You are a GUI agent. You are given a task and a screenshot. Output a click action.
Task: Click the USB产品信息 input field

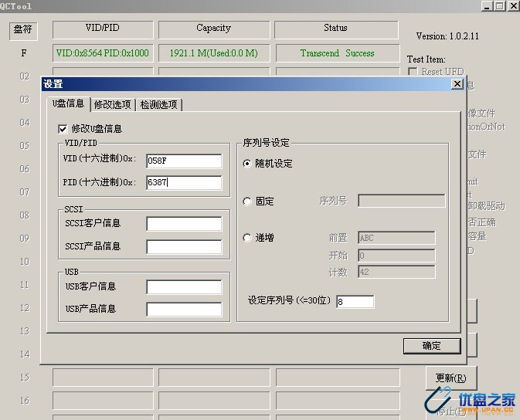click(x=184, y=310)
